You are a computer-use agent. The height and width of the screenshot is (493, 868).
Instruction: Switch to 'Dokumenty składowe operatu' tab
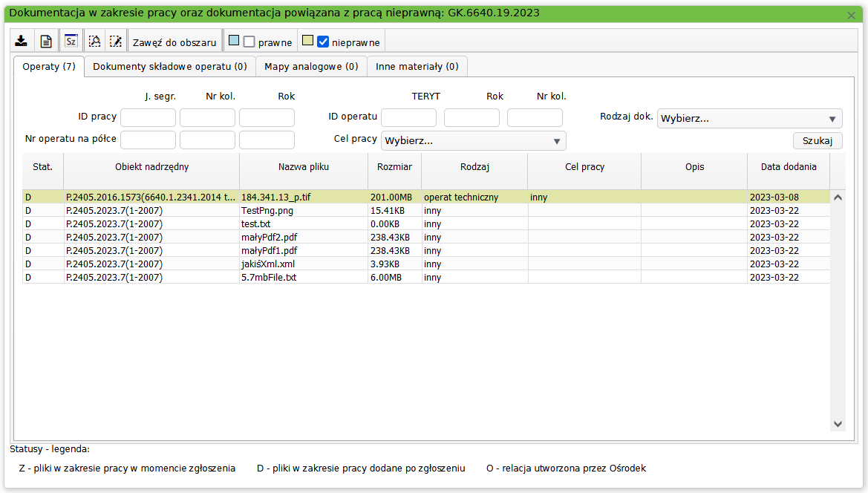[170, 66]
